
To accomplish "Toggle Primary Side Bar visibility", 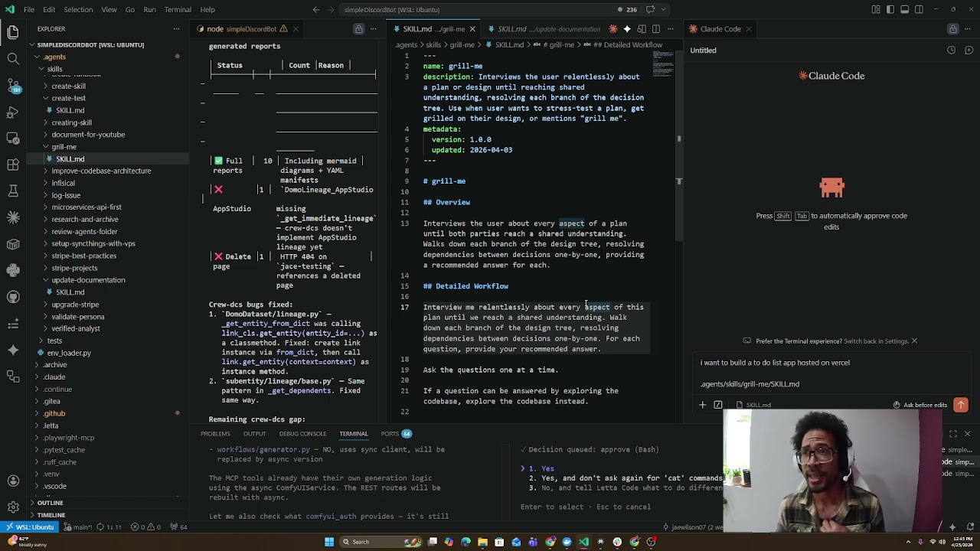I will [x=890, y=9].
